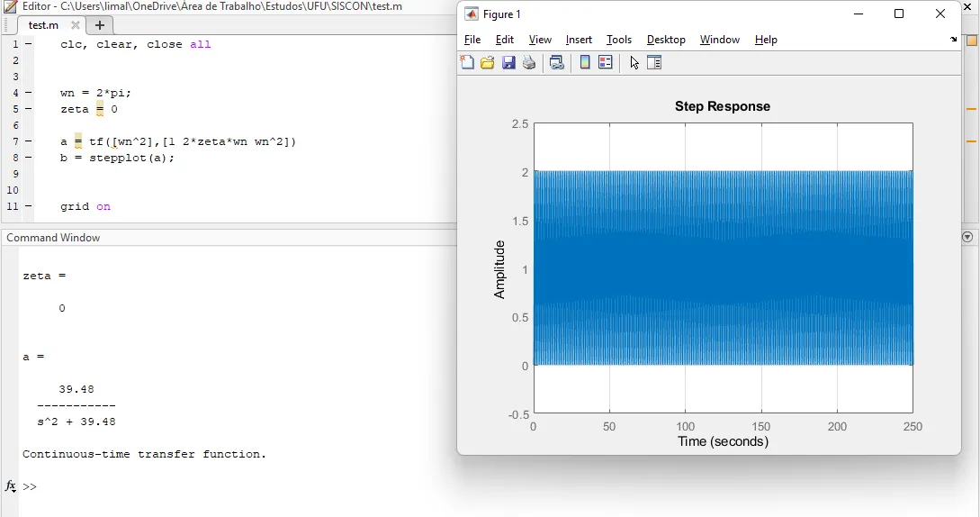This screenshot has height=517, width=980.
Task: Click the dock figure arrow
Action: click(x=954, y=40)
